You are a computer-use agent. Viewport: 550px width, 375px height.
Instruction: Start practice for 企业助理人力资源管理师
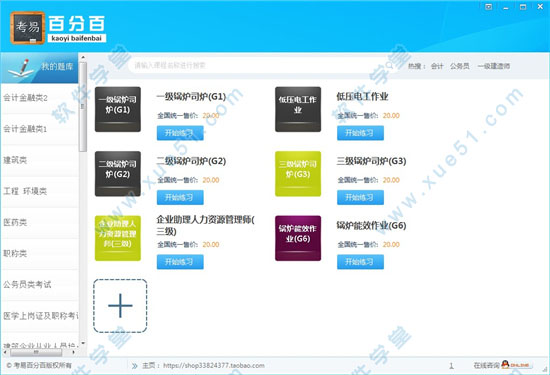coord(180,262)
